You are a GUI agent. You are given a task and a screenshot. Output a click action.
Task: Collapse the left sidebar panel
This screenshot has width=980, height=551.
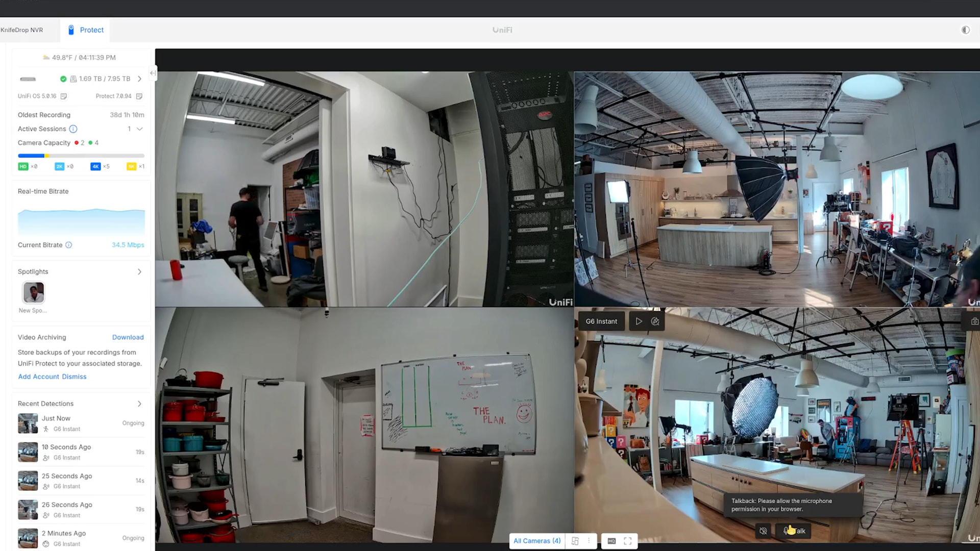152,73
